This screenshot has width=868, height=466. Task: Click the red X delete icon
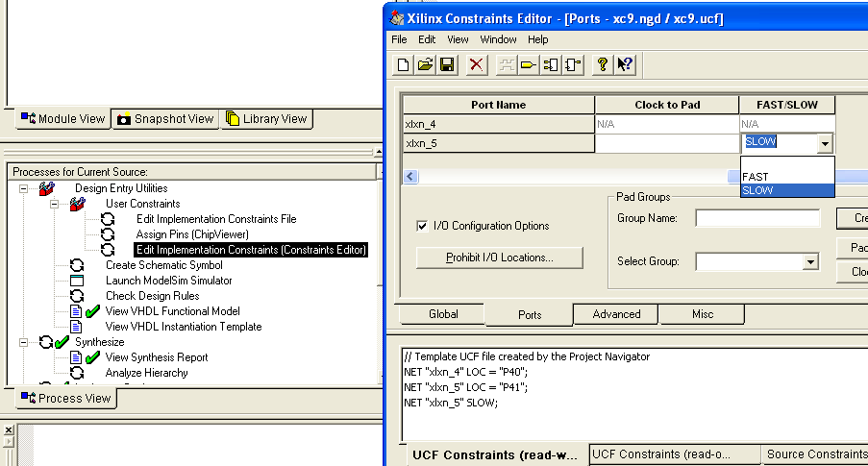(476, 64)
